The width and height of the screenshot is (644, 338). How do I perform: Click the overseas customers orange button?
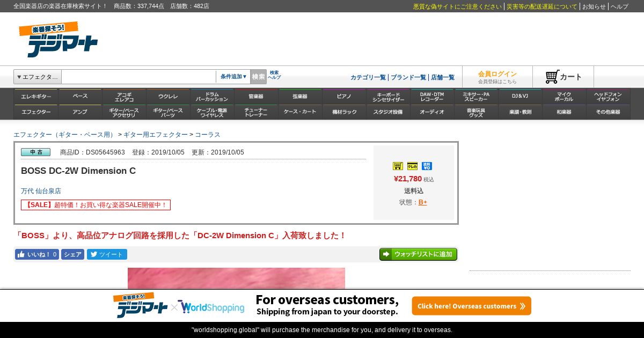(472, 306)
